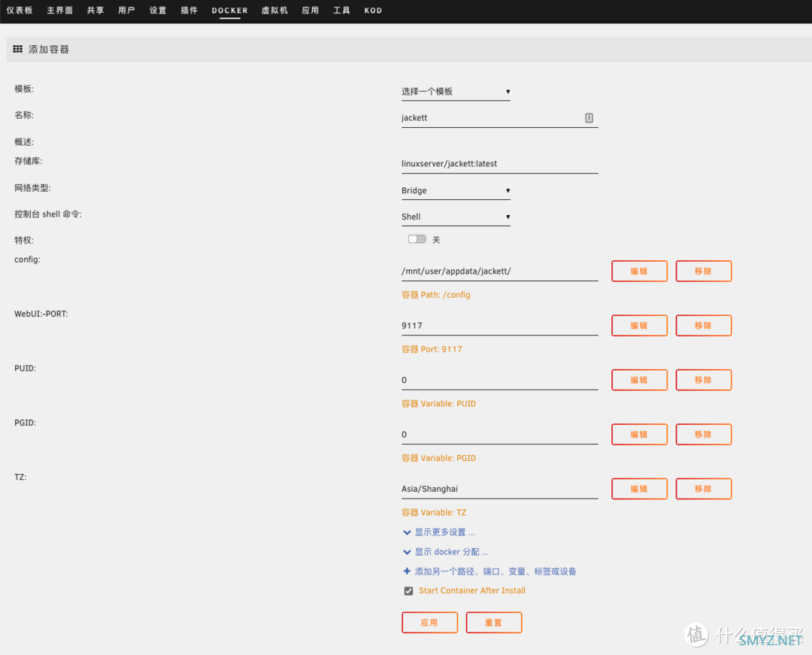Viewport: 812px width, 655px height.
Task: Click 编辑 for the TZ variable
Action: click(639, 489)
